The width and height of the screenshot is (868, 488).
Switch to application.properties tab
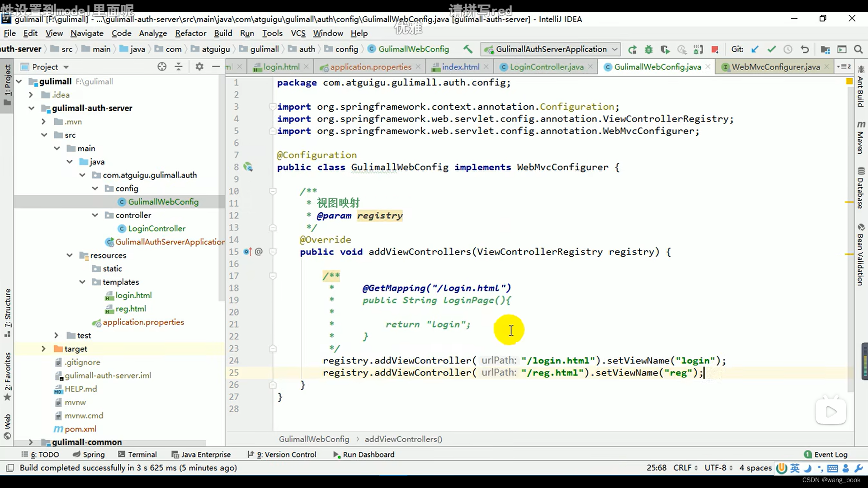(370, 67)
